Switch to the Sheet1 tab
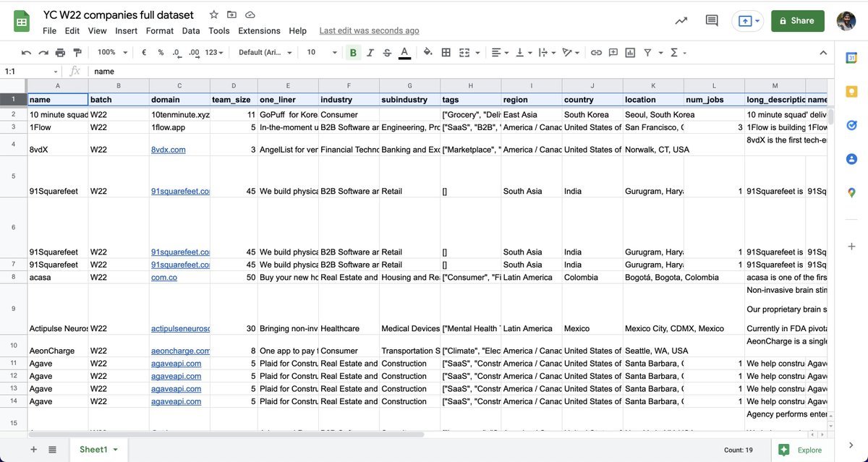This screenshot has width=868, height=462. click(x=99, y=450)
